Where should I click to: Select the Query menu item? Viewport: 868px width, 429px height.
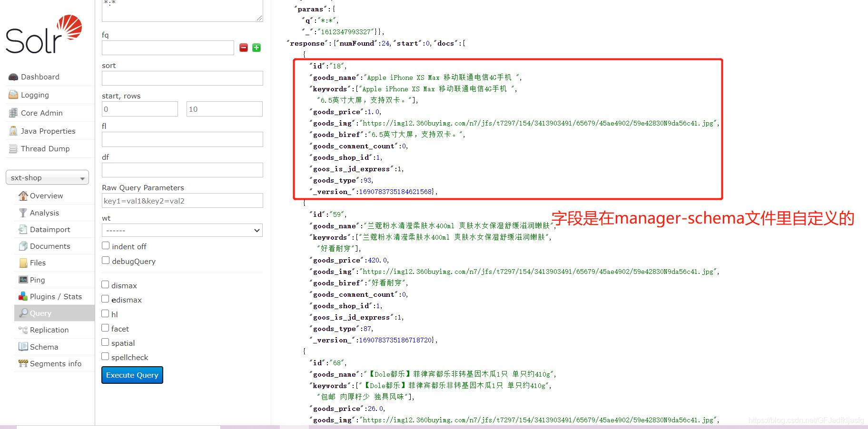pyautogui.click(x=54, y=313)
